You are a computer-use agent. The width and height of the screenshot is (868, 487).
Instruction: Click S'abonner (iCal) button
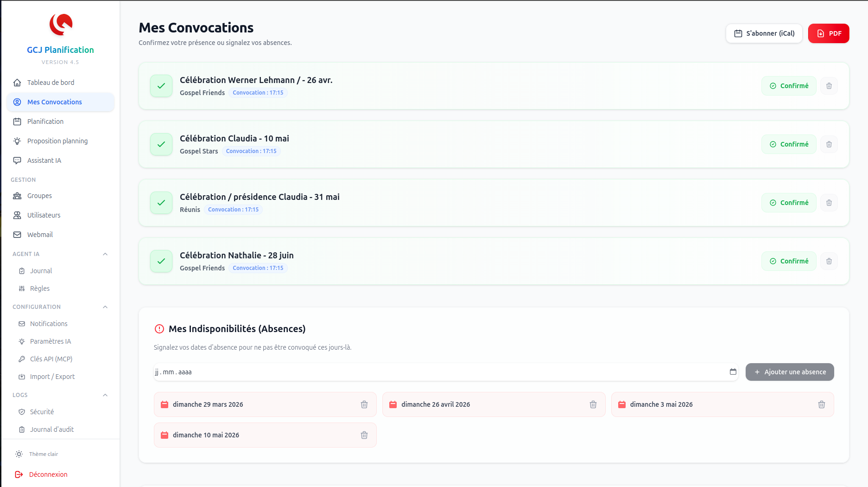click(x=764, y=33)
